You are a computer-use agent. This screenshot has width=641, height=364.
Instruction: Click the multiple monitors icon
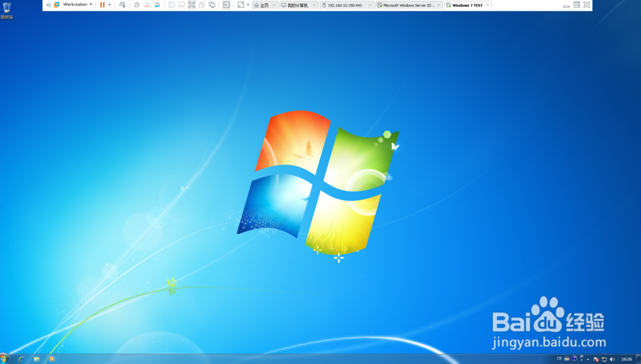tap(212, 5)
